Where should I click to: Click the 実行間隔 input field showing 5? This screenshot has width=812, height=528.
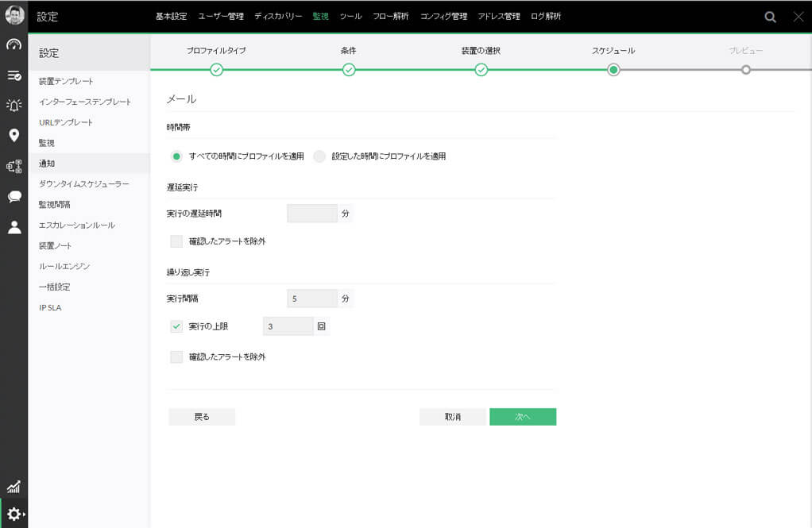(312, 299)
